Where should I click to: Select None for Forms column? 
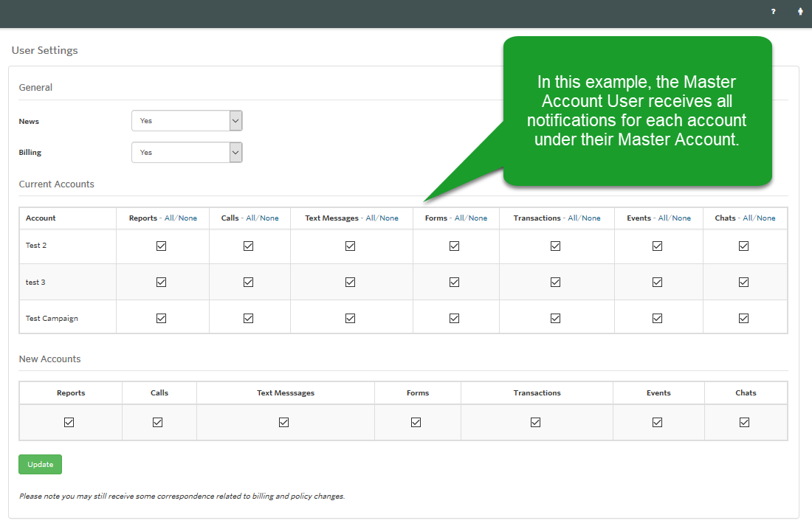click(x=478, y=218)
